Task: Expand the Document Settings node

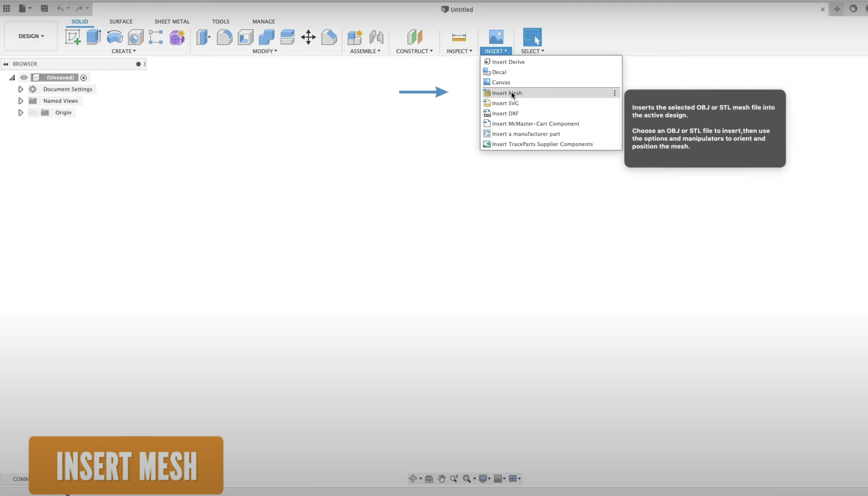Action: tap(21, 89)
